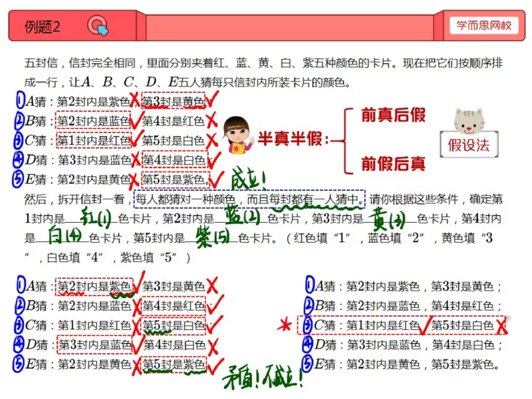Viewport: 532px width, 399px height.
Task: Click the 学而思网校 logo button
Action: tap(484, 25)
